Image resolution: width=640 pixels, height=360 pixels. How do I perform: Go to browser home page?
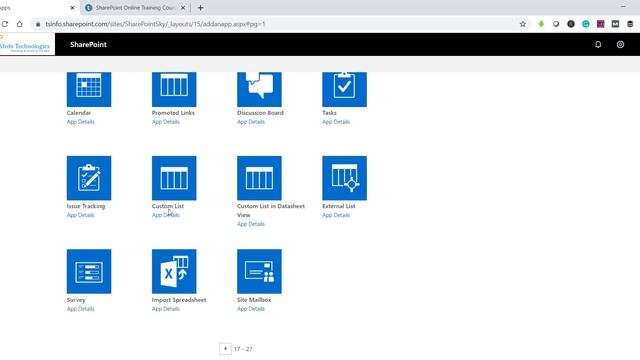pyautogui.click(x=20, y=24)
